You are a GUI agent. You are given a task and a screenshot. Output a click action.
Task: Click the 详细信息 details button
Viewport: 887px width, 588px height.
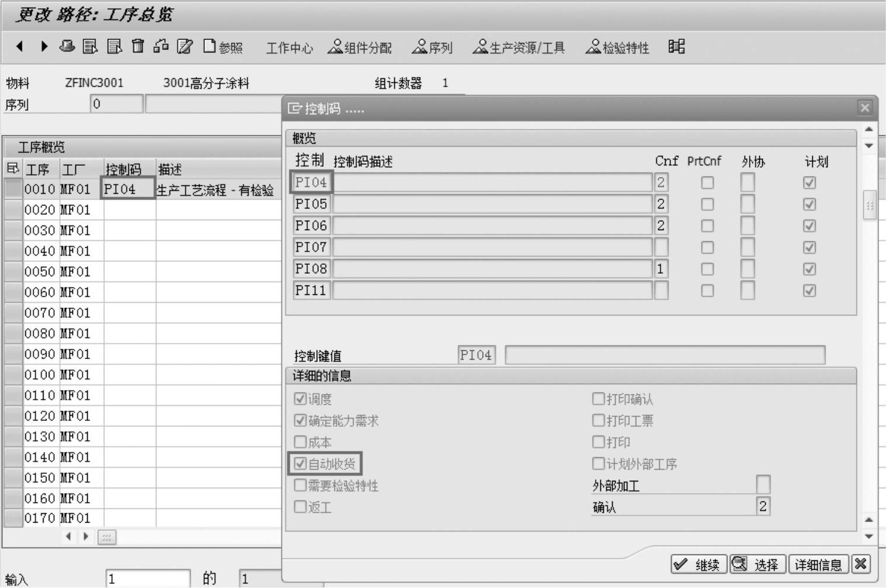(x=818, y=564)
